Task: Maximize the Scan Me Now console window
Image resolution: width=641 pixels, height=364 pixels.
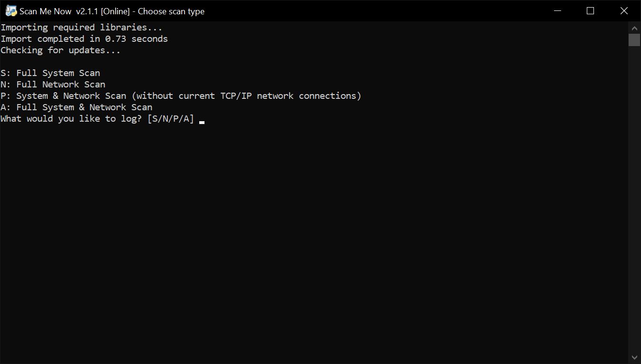Action: click(x=591, y=11)
